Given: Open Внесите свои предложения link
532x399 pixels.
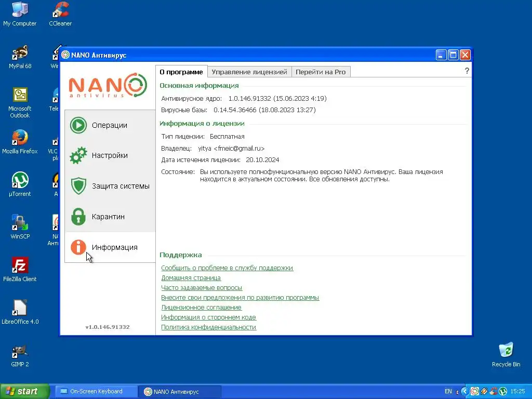Looking at the screenshot, I should pos(240,298).
